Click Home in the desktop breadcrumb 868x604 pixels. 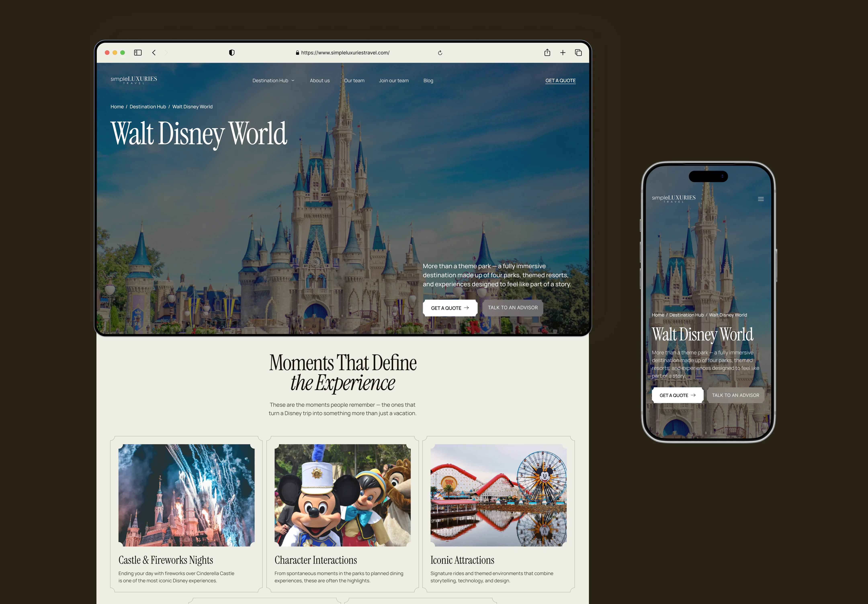(117, 106)
